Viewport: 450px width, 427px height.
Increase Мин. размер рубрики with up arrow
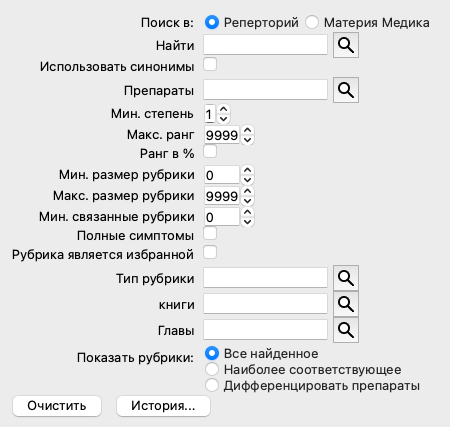click(247, 170)
